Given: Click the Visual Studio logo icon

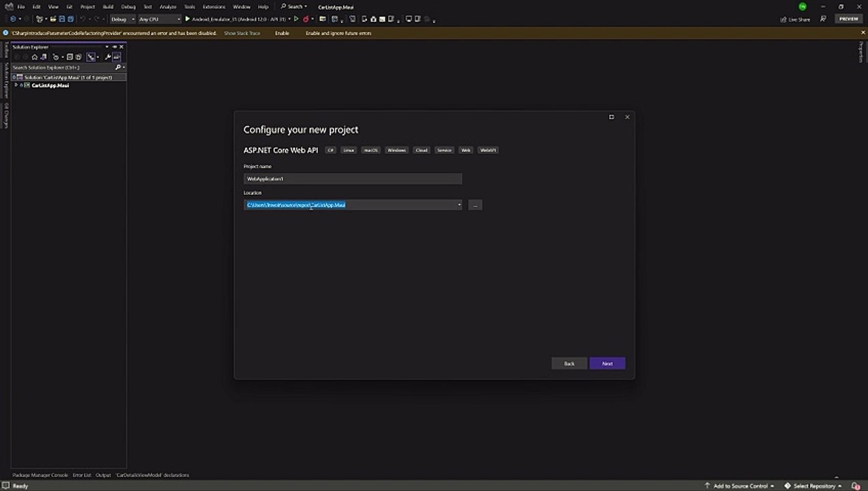Looking at the screenshot, I should click(9, 6).
